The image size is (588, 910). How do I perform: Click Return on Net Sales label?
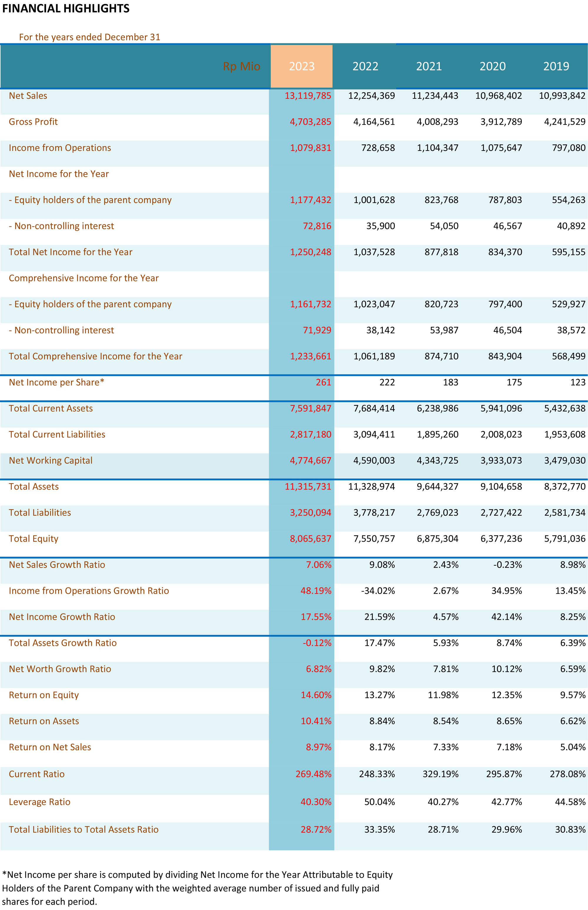coord(50,747)
